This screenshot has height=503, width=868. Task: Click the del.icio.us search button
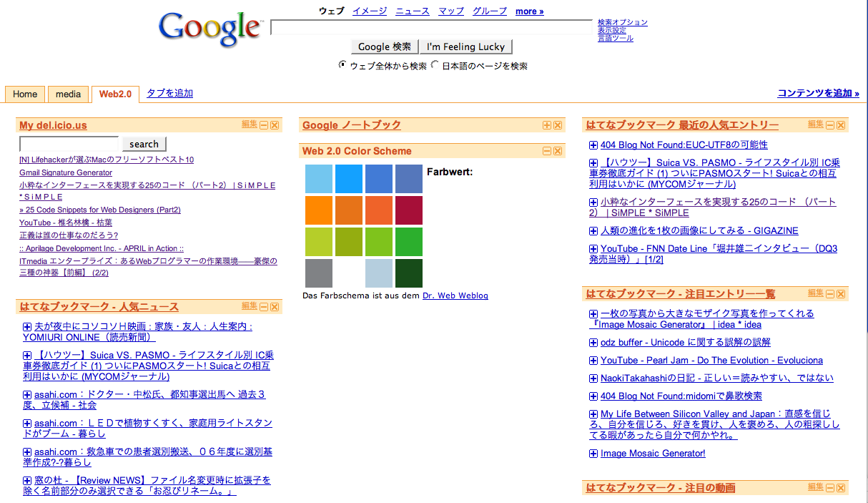(144, 144)
